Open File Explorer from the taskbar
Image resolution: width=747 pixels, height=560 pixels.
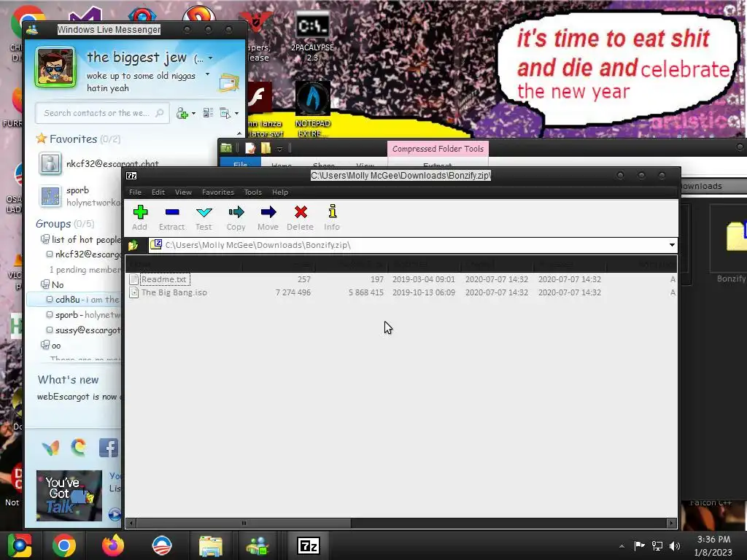[x=211, y=545]
